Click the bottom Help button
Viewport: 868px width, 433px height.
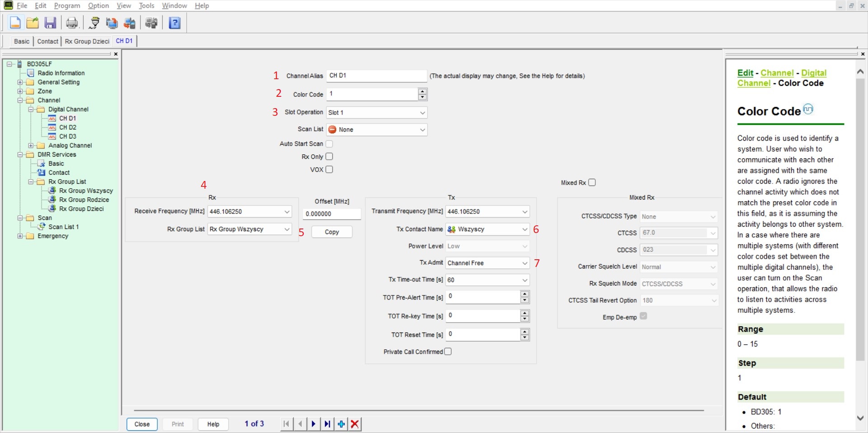tap(213, 424)
